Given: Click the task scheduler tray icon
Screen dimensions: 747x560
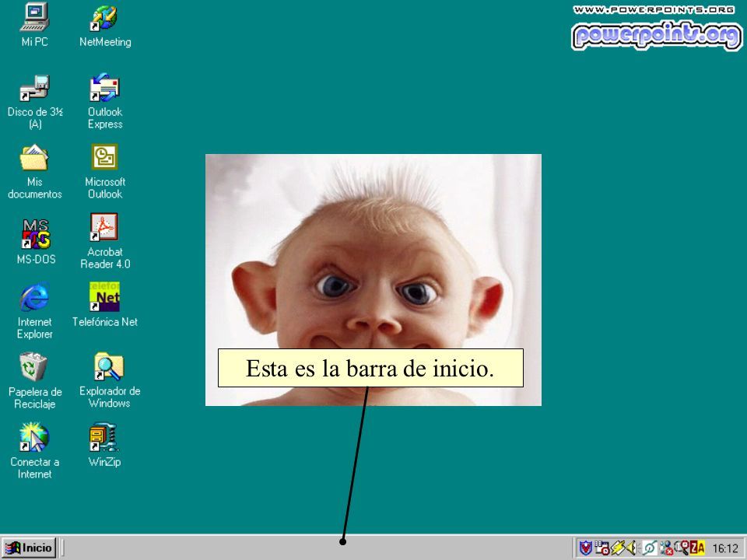Looking at the screenshot, I should (601, 548).
